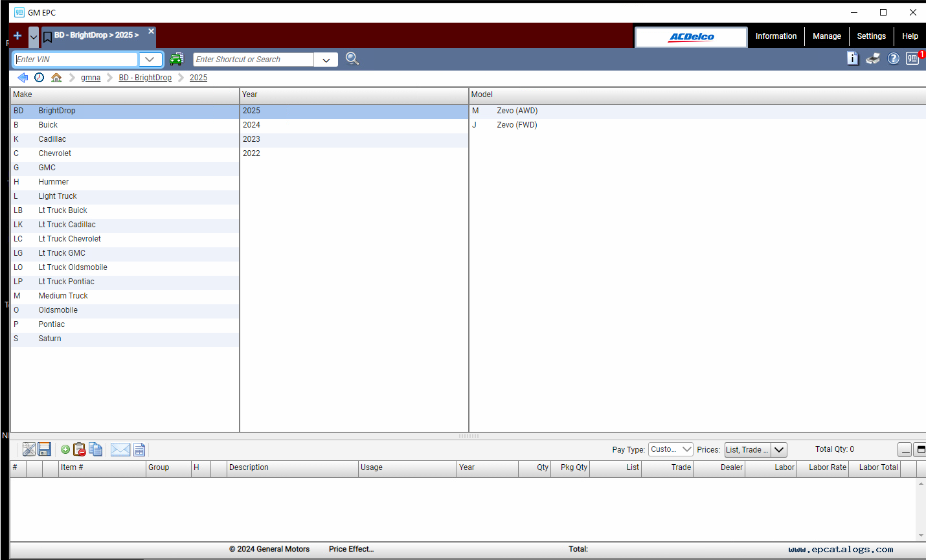Screen dimensions: 926x560
Task: Open the Information menu
Action: coord(776,36)
